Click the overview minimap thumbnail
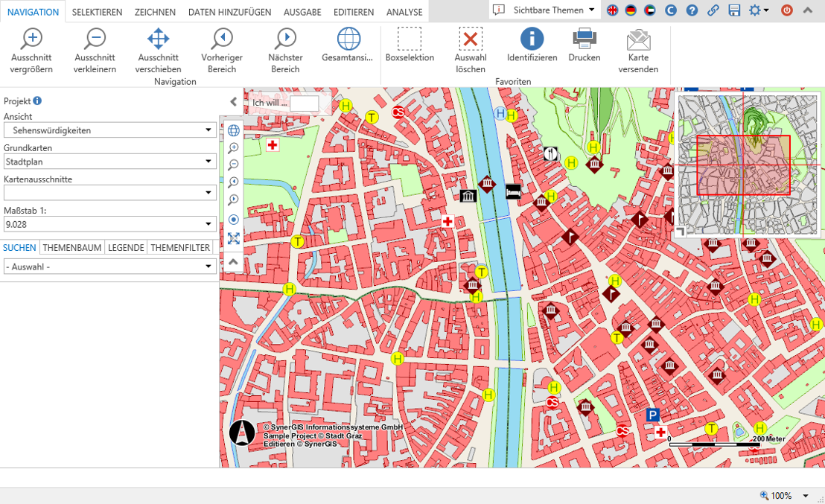 tap(747, 165)
